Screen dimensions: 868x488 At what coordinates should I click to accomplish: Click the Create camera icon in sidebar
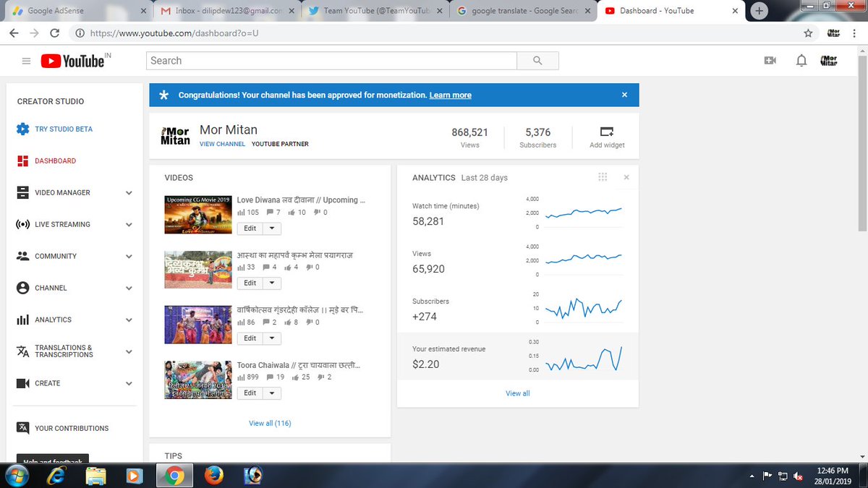(x=22, y=383)
